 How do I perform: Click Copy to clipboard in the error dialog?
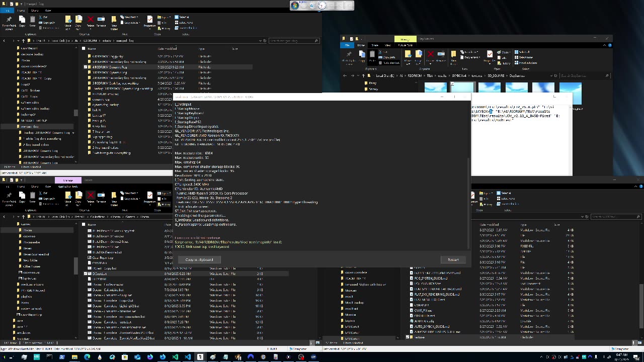point(199,259)
